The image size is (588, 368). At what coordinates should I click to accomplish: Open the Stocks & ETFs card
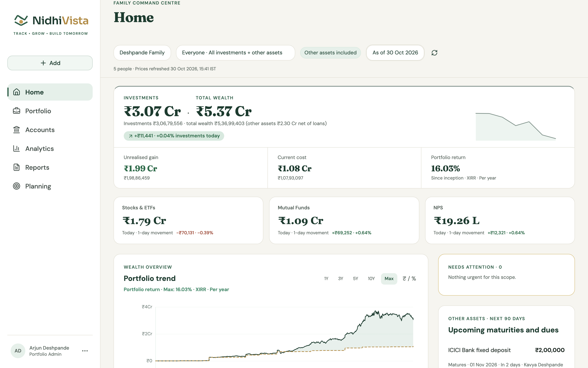coord(188,220)
